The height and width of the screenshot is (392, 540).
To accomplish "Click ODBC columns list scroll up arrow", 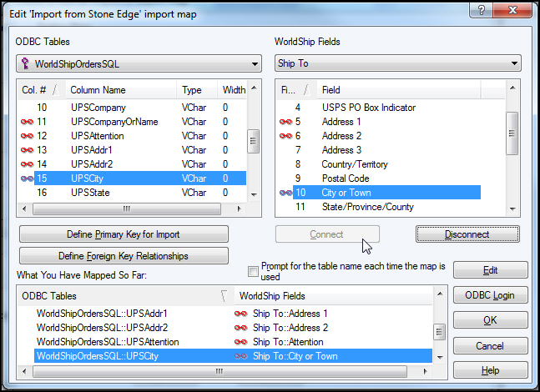I will tap(254, 88).
